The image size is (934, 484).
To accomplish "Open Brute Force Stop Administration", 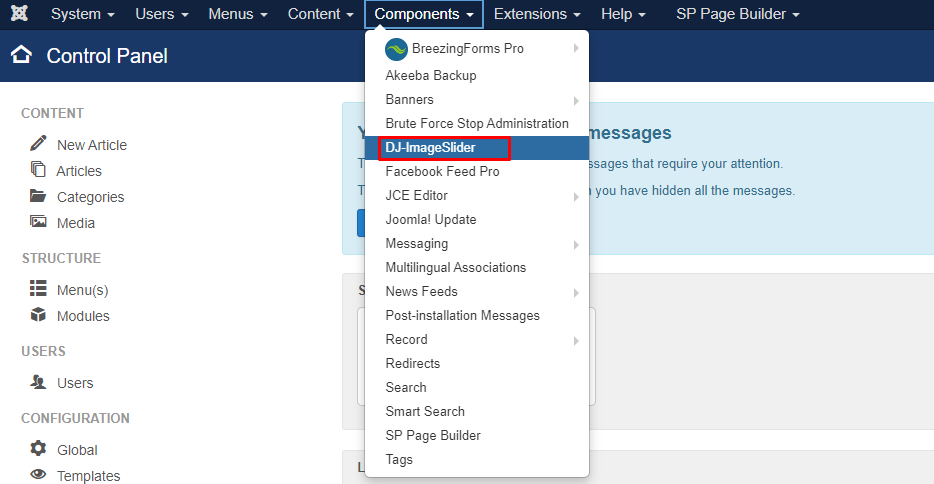I will pos(477,123).
